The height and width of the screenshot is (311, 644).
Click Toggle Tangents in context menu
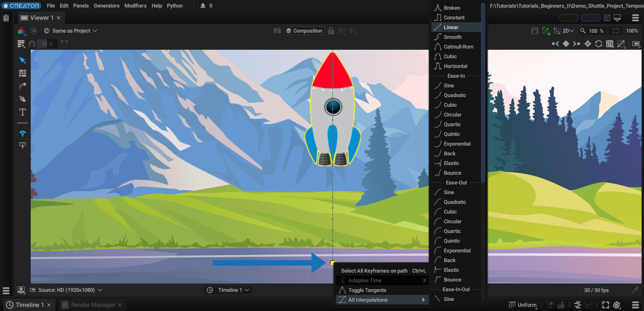coord(382,290)
